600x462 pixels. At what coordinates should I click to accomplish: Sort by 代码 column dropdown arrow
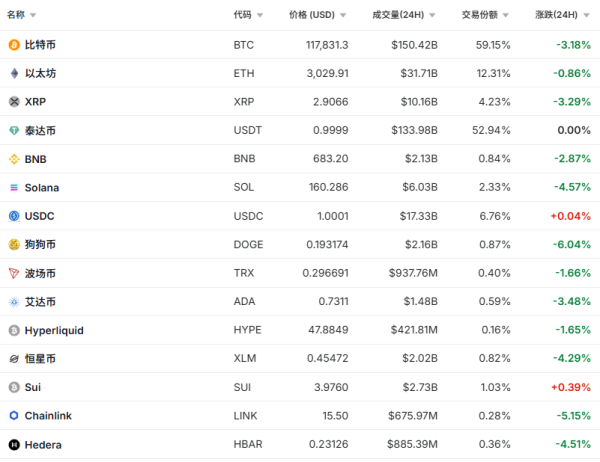coord(260,16)
